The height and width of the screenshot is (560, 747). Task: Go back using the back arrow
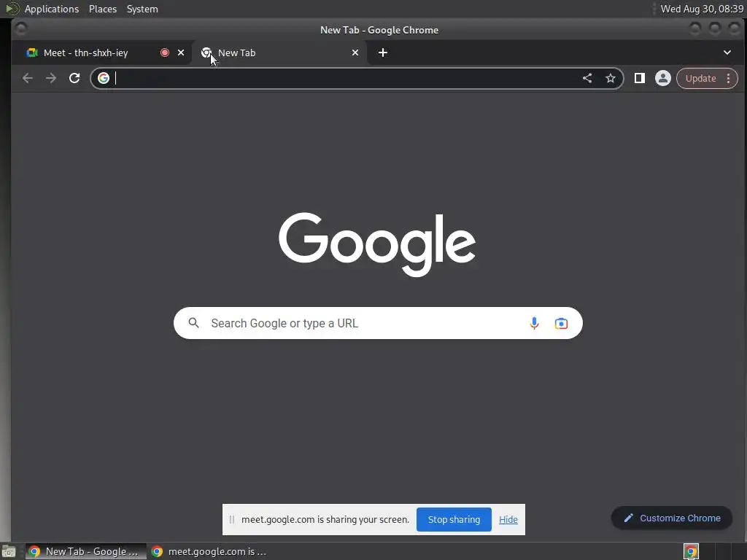[28, 78]
